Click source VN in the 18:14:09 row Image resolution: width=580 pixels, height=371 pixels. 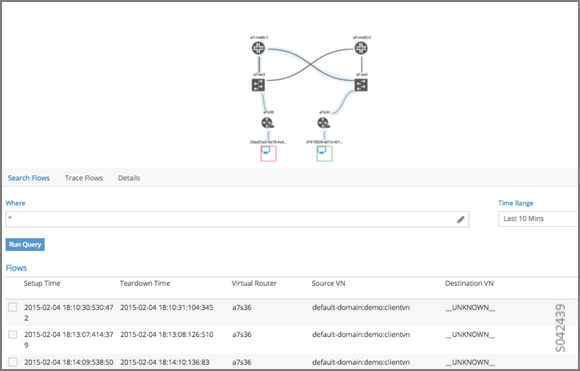(x=361, y=362)
